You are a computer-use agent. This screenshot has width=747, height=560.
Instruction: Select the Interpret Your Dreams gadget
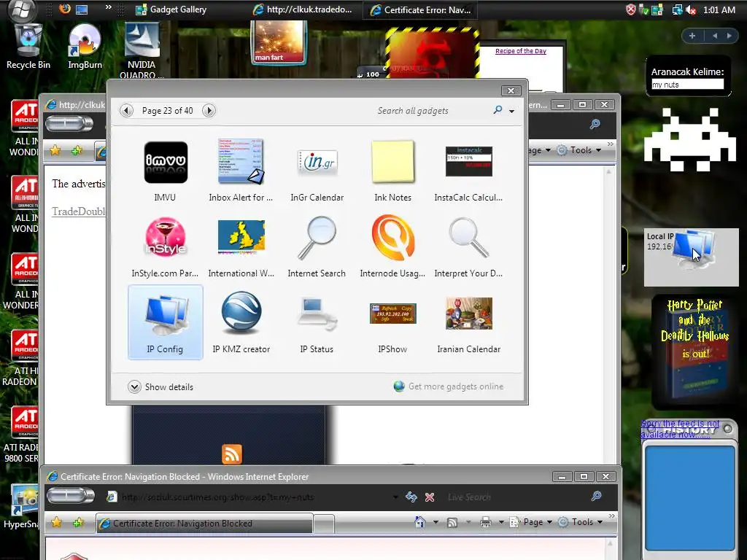(468, 247)
